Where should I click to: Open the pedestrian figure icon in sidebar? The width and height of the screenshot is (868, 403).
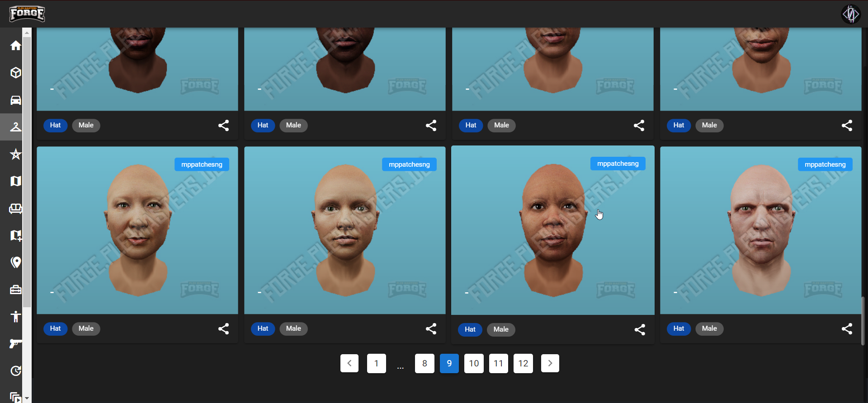(x=16, y=317)
